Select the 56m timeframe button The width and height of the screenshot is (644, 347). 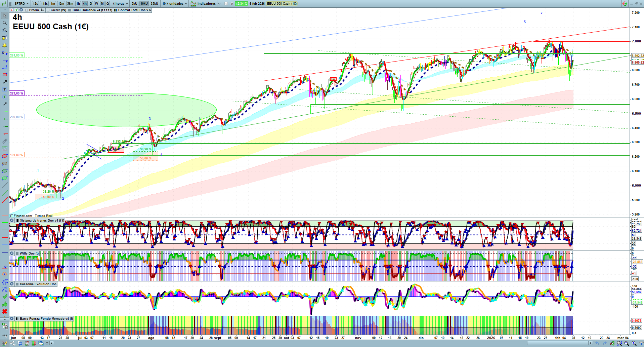point(70,4)
